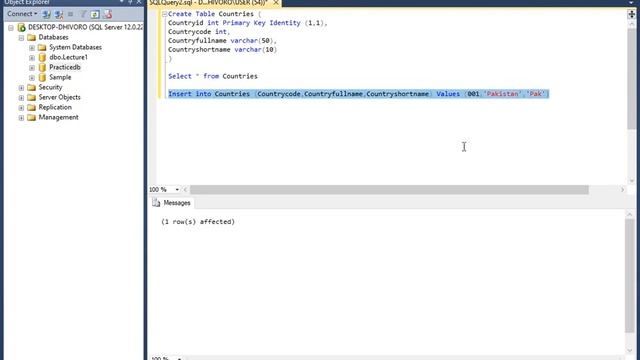The width and height of the screenshot is (640, 360).
Task: Switch to the SQLQuery2.sql tab
Action: 209,3
